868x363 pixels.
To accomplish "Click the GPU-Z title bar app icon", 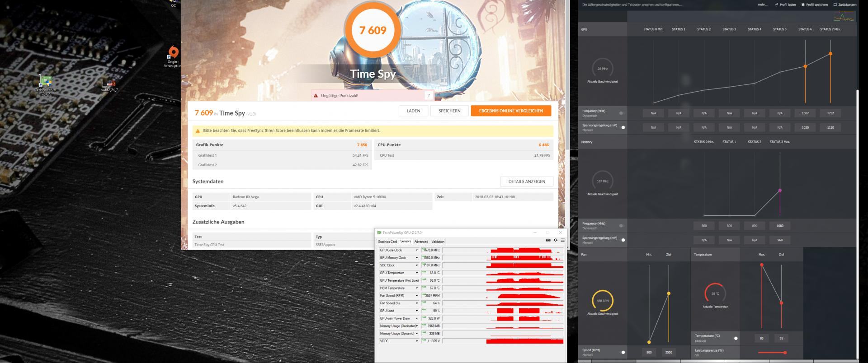I will pyautogui.click(x=379, y=233).
